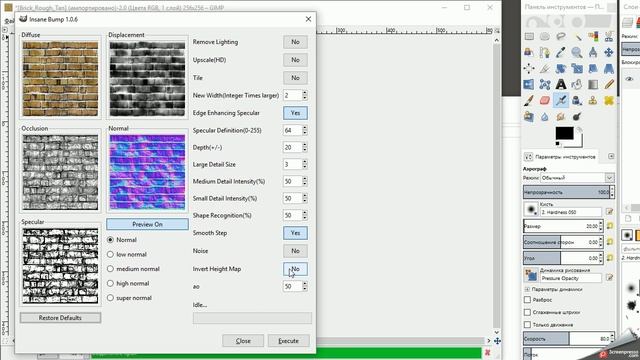The height and width of the screenshot is (360, 640).
Task: Click Medium Detail Intensity value field
Action: coord(292,182)
